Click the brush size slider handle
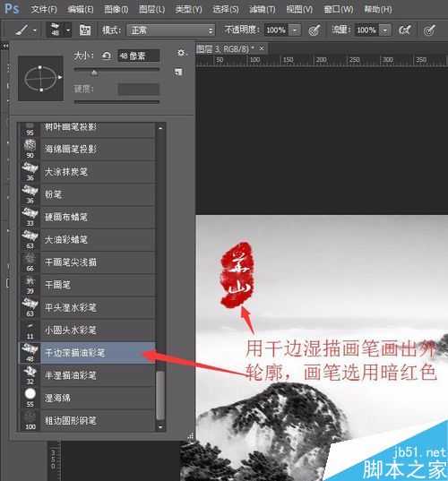Screen dimensions: 448x481 [94, 73]
